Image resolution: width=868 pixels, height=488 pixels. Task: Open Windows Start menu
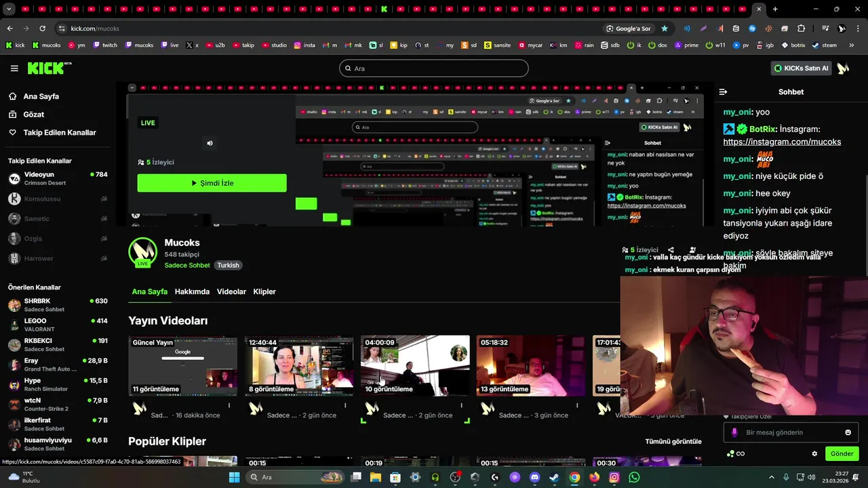click(x=234, y=477)
